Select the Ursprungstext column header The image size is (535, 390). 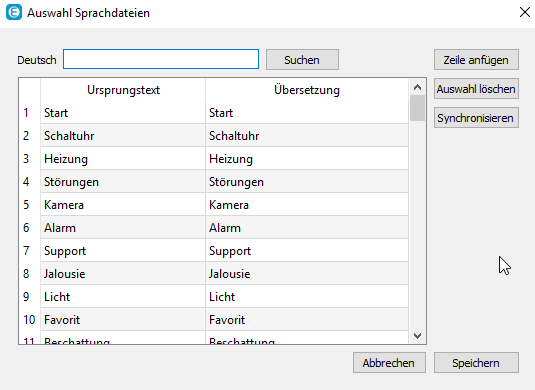click(x=123, y=90)
